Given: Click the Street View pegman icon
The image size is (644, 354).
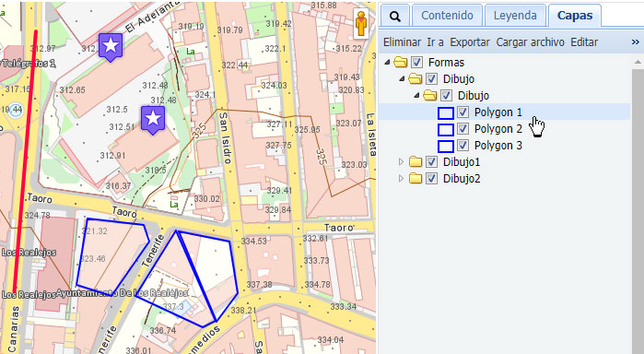Looking at the screenshot, I should (361, 24).
